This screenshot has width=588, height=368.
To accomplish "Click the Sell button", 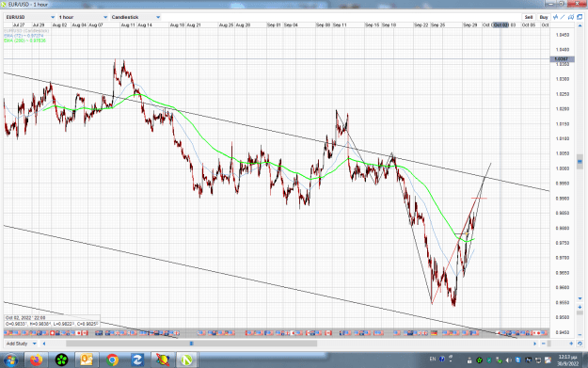I will 529,17.
